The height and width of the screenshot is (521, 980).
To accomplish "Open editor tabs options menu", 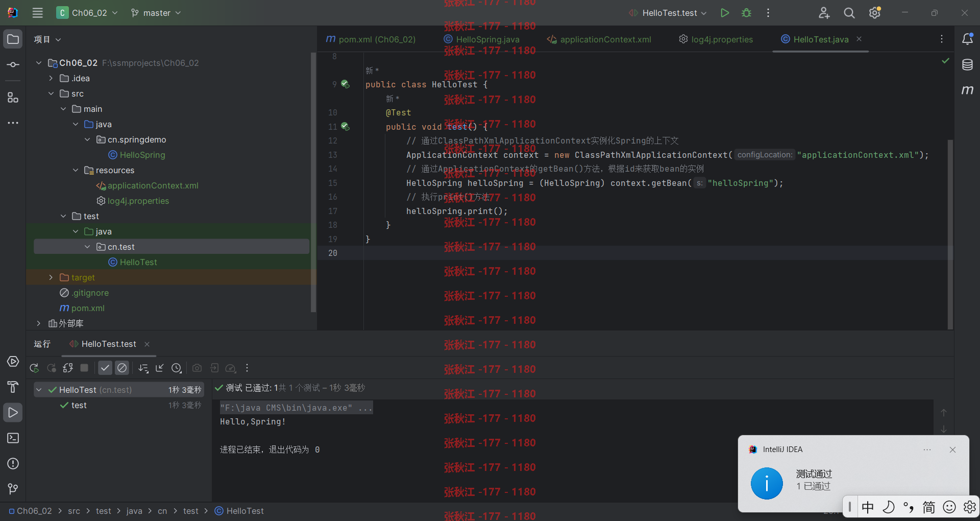I will pyautogui.click(x=942, y=39).
